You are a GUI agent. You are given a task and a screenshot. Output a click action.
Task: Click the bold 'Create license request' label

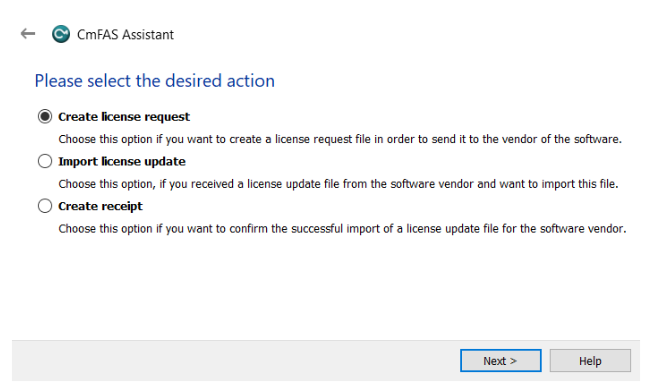[124, 117]
